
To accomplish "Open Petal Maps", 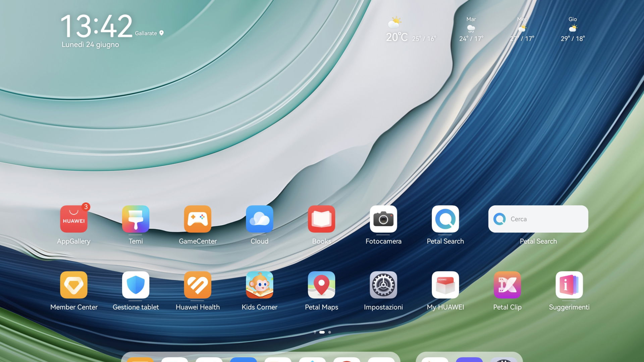I will [x=321, y=285].
